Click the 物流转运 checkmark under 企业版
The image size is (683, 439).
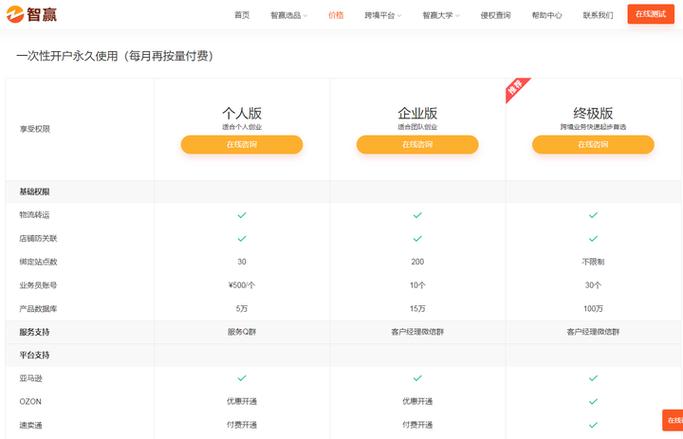(417, 215)
